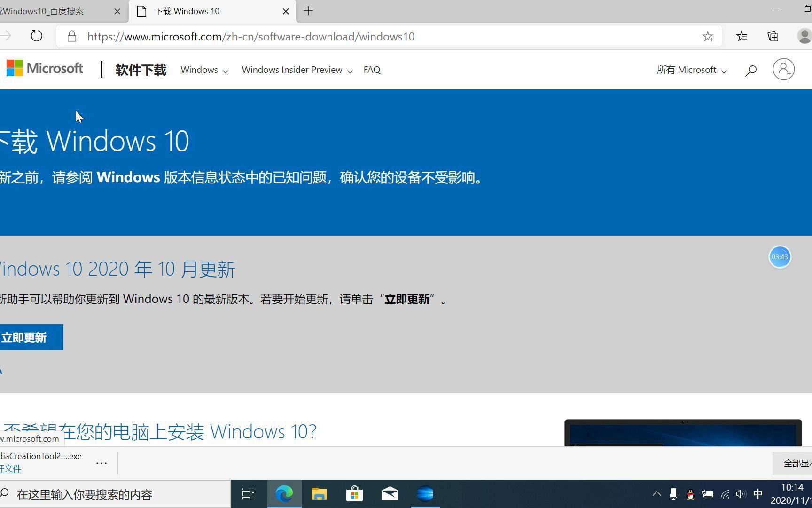The image size is (812, 508).
Task: Click the QQ penguin tray icon
Action: click(x=690, y=494)
